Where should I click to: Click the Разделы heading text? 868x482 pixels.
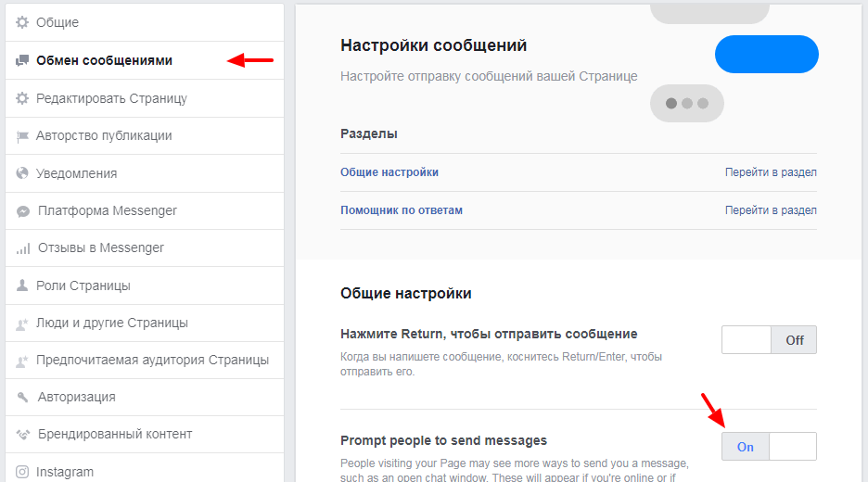point(369,133)
